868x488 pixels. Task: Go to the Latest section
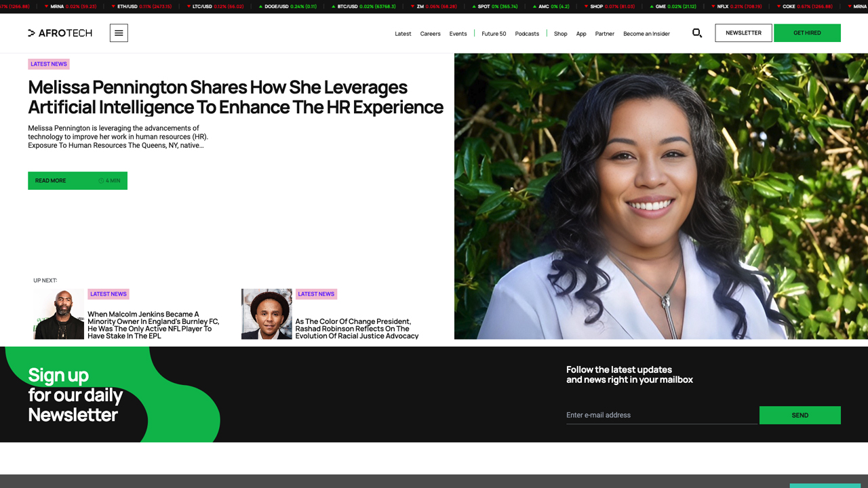pos(403,34)
